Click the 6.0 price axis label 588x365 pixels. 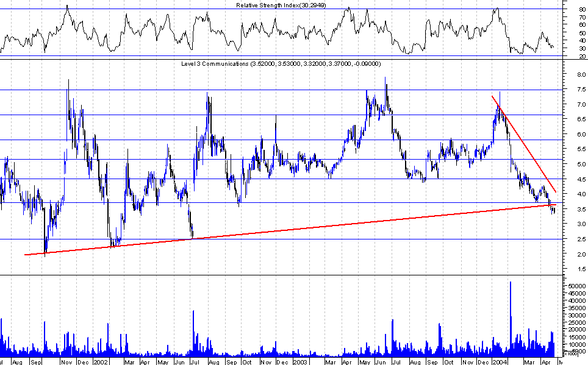point(582,134)
